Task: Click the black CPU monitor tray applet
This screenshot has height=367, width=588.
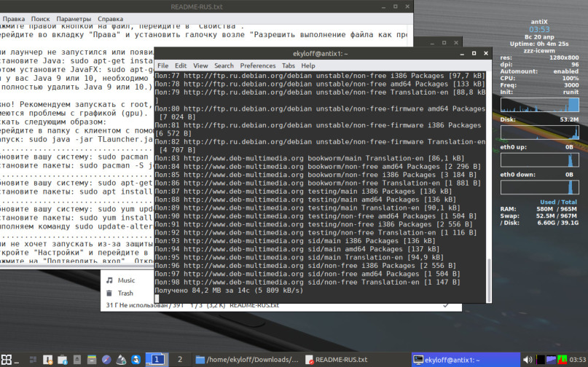Action: tap(541, 360)
